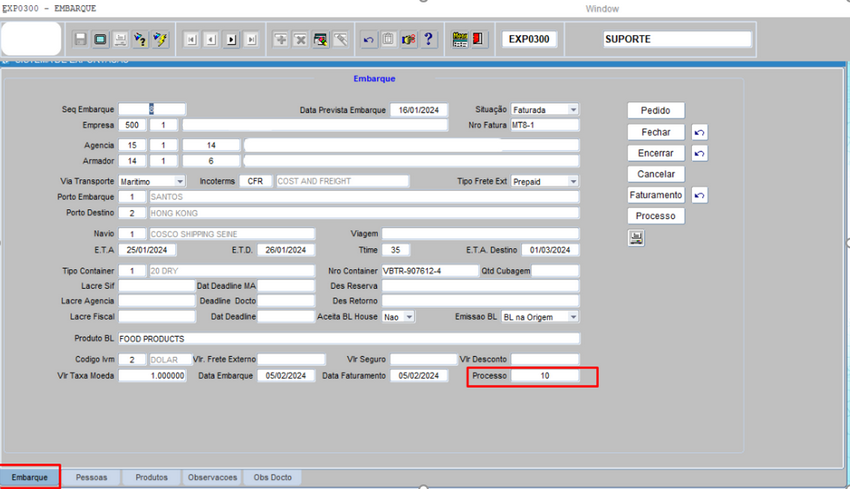The image size is (850, 489).
Task: Click the Print icon in toolbar
Action: 120,39
